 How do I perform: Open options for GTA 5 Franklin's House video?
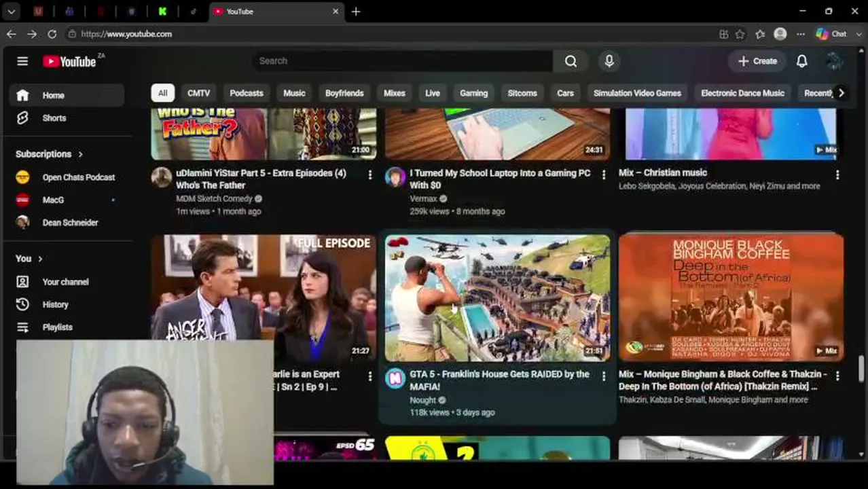tap(603, 376)
